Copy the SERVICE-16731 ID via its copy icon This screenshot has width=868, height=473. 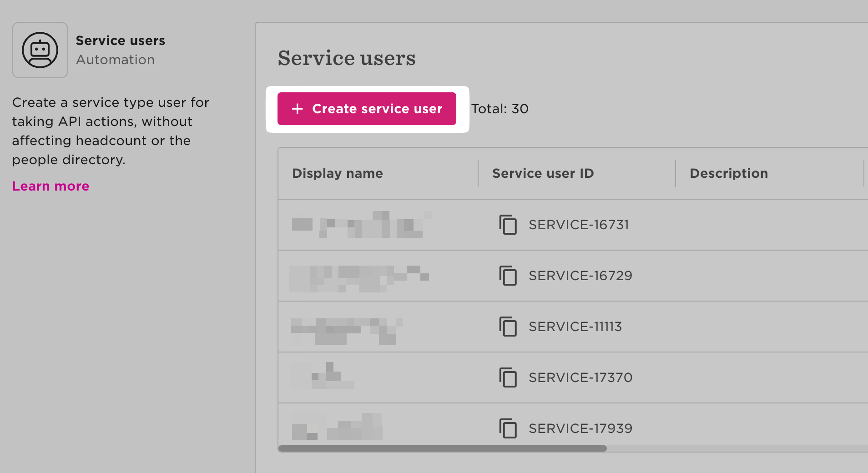click(x=508, y=225)
